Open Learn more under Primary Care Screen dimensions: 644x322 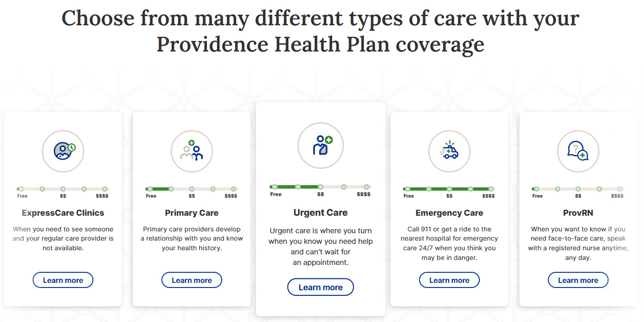192,280
